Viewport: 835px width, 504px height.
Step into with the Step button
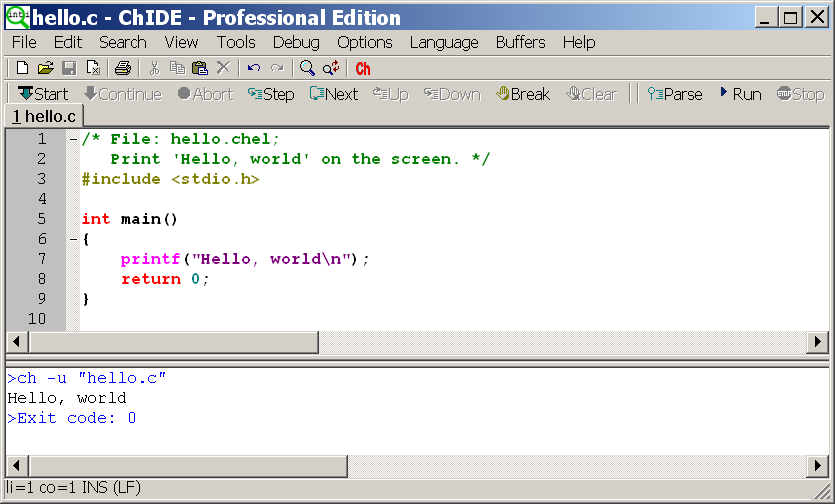coord(271,94)
